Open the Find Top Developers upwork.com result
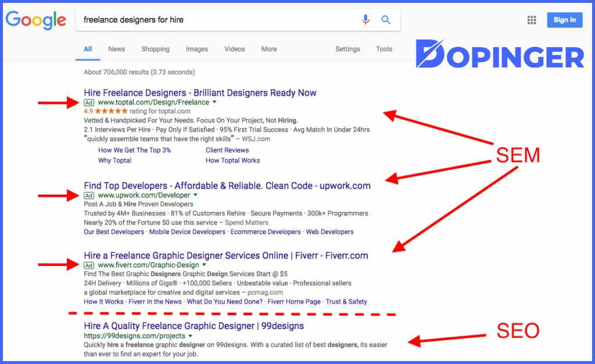This screenshot has height=364, width=595. 227,185
